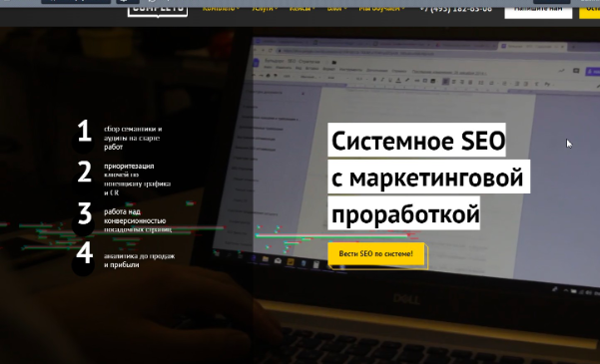The image size is (600, 364).
Task: Select step number 4 in the list
Action: tap(84, 252)
